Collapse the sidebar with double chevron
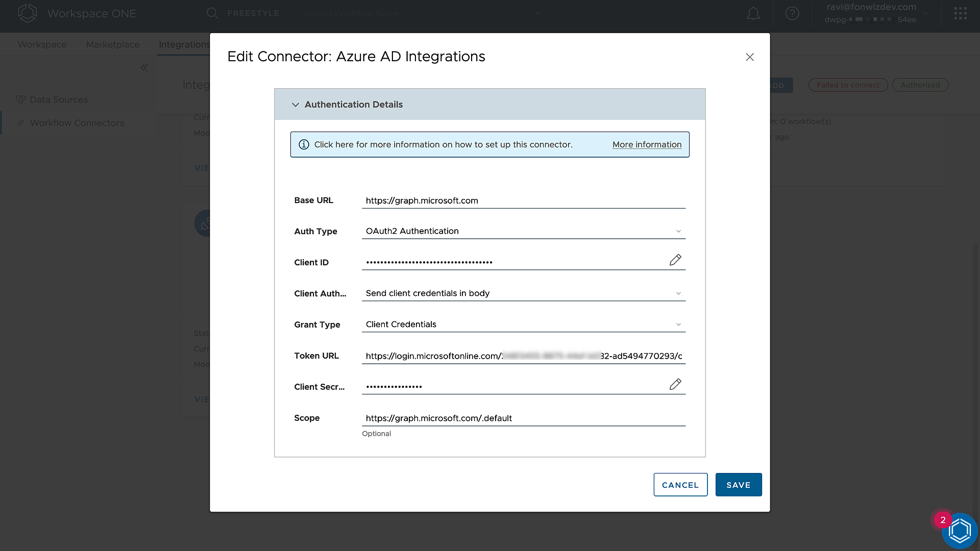980x551 pixels. (x=144, y=68)
